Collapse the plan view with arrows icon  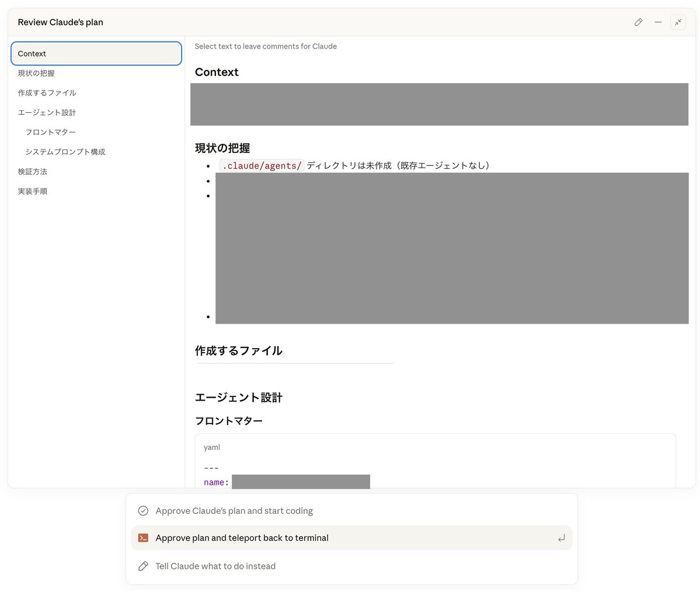[678, 22]
